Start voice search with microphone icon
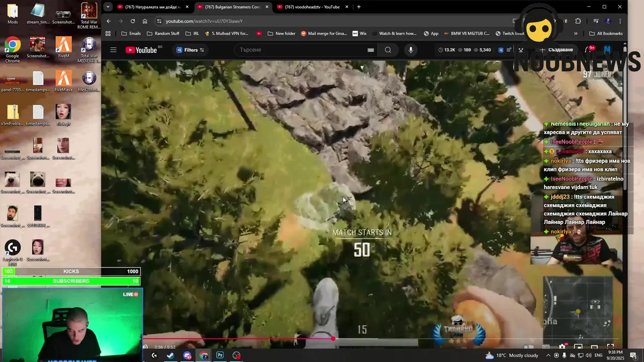 pyautogui.click(x=411, y=50)
